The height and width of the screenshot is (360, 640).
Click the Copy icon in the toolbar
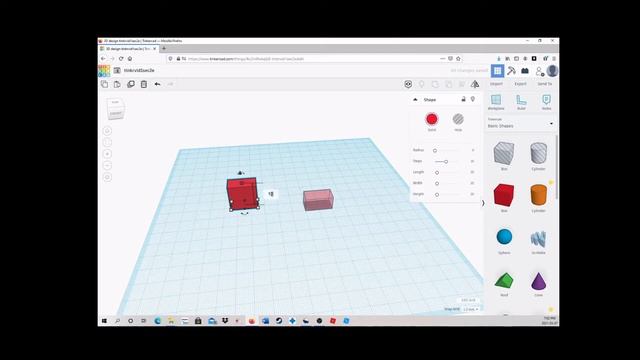click(104, 84)
